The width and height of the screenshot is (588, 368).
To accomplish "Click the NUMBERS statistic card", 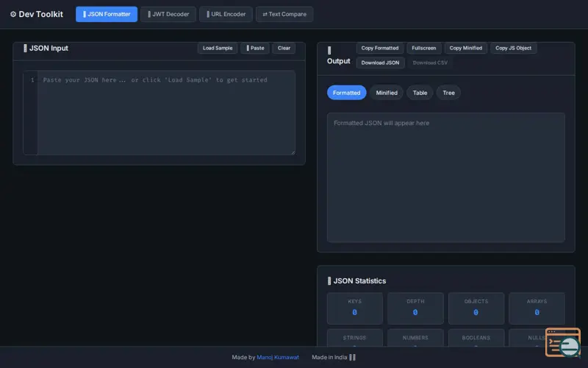I will [415, 338].
